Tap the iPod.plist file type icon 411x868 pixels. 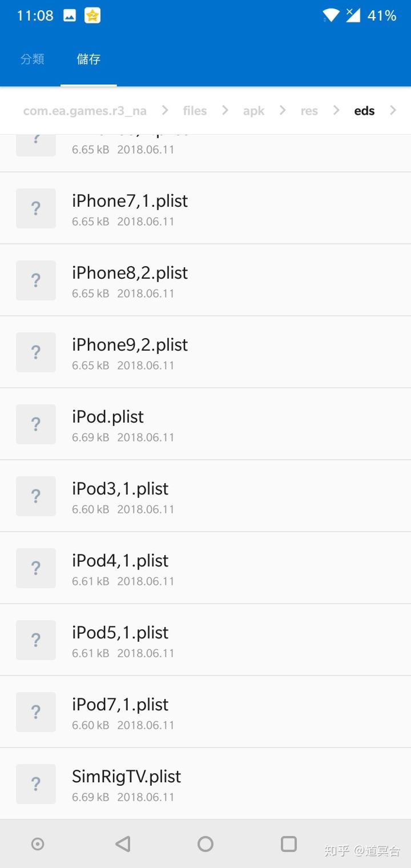[x=36, y=424]
